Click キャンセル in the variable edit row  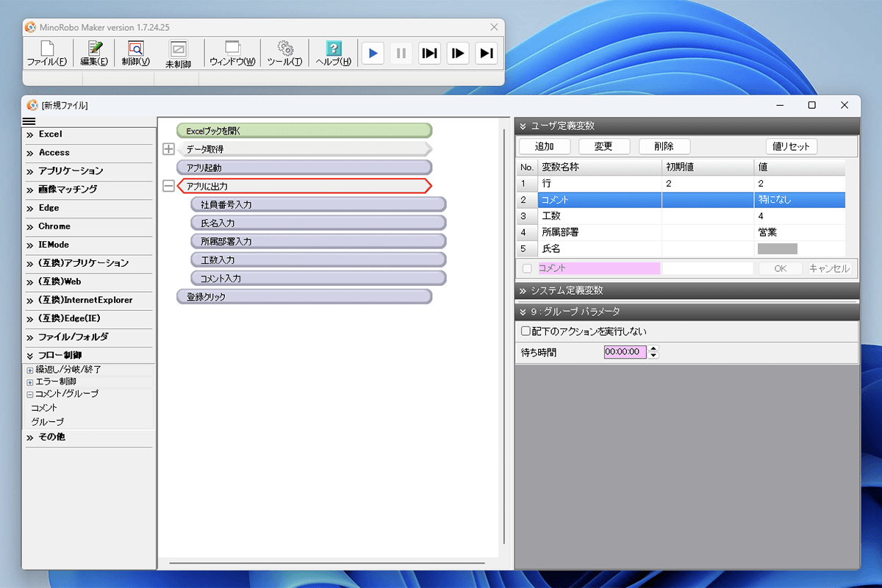point(829,269)
